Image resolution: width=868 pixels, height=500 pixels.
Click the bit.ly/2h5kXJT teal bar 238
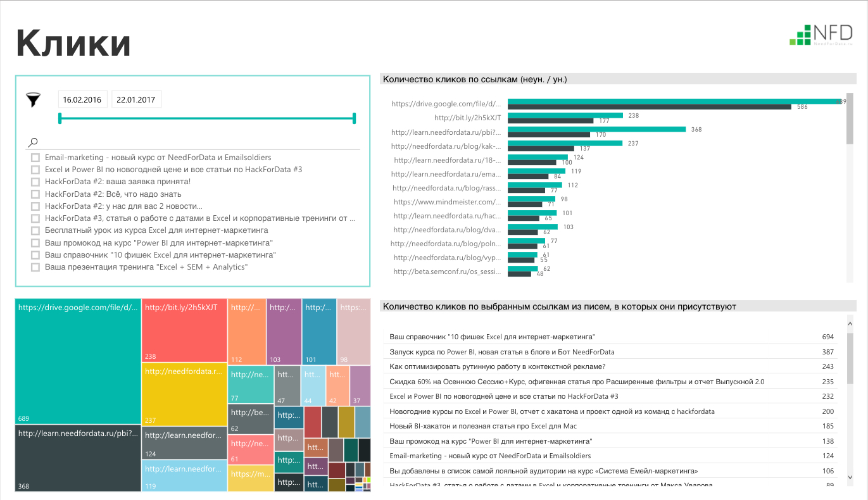565,115
